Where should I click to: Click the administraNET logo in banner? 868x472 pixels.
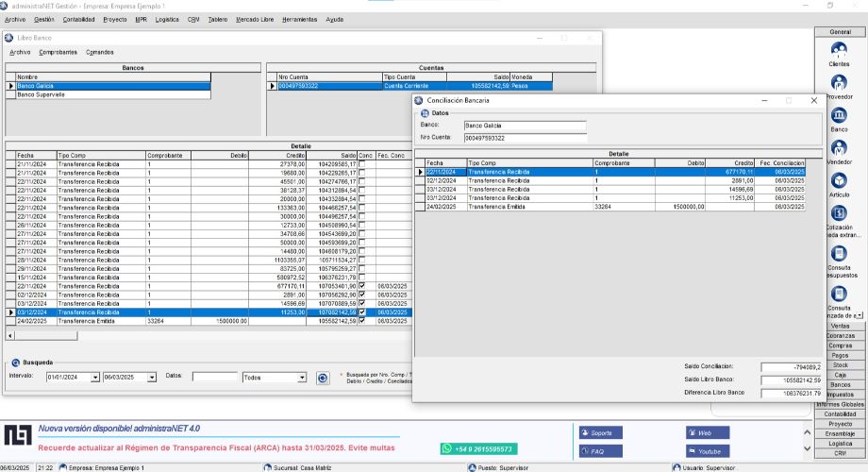click(18, 435)
